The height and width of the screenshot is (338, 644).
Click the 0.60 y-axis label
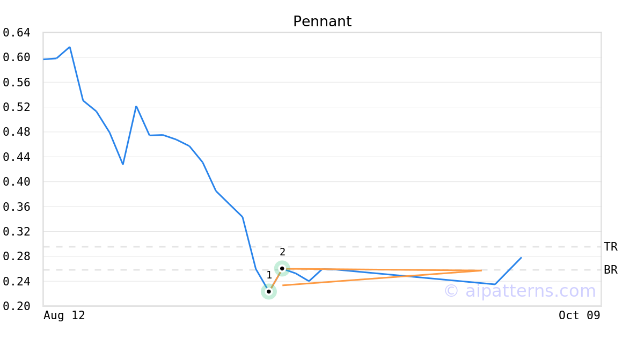click(16, 57)
